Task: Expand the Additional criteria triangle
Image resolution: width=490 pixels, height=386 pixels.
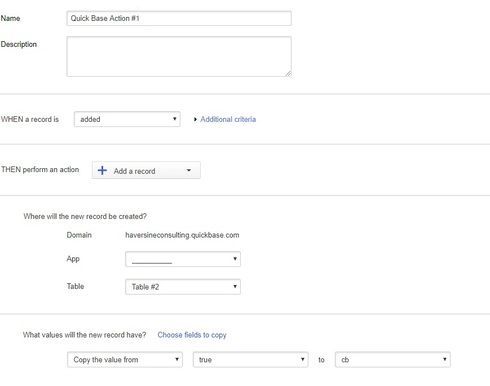Action: pos(195,119)
